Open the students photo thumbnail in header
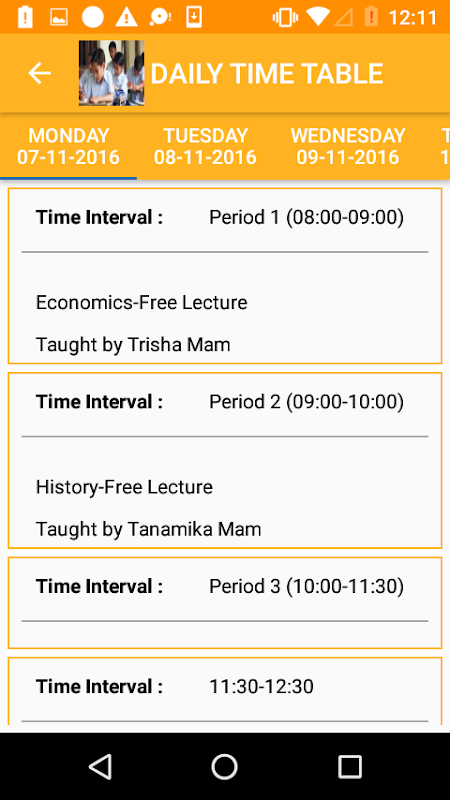The image size is (450, 800). coord(111,73)
